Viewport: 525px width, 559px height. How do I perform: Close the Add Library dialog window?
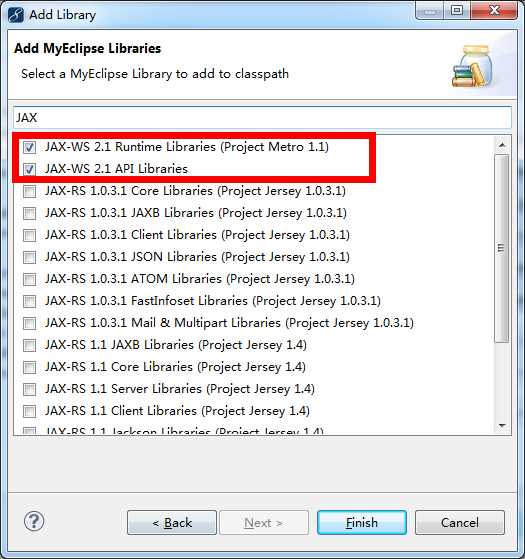point(494,10)
